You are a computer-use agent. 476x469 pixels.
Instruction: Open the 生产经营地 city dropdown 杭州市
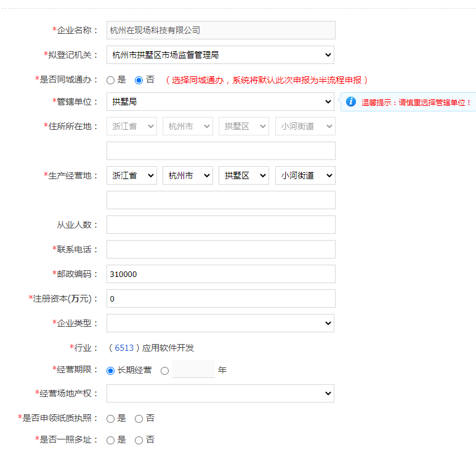pyautogui.click(x=188, y=175)
